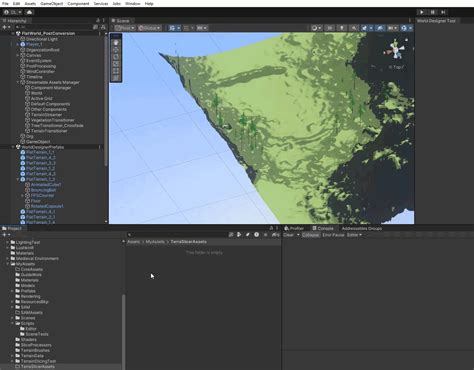
Task: Switch to the Addressables Groups tab
Action: (x=362, y=228)
